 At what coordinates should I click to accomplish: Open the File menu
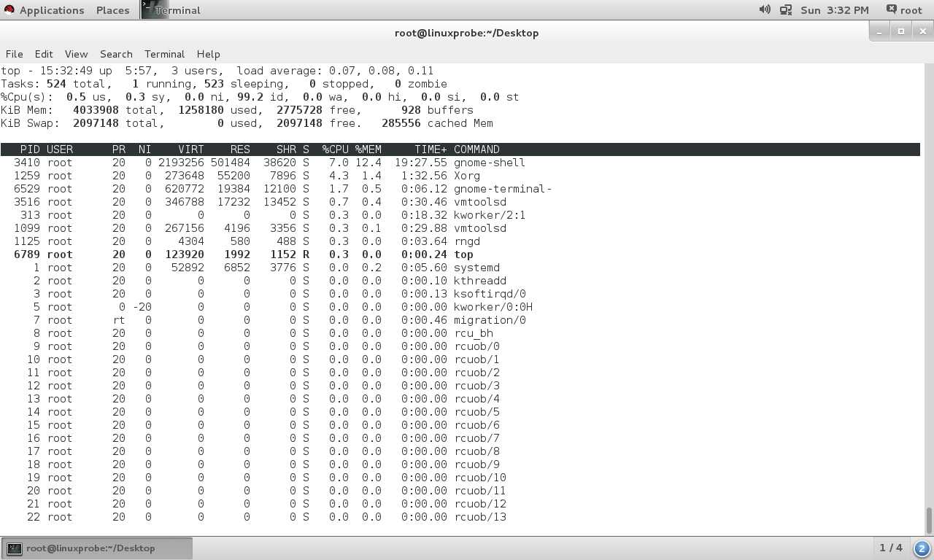pyautogui.click(x=14, y=54)
